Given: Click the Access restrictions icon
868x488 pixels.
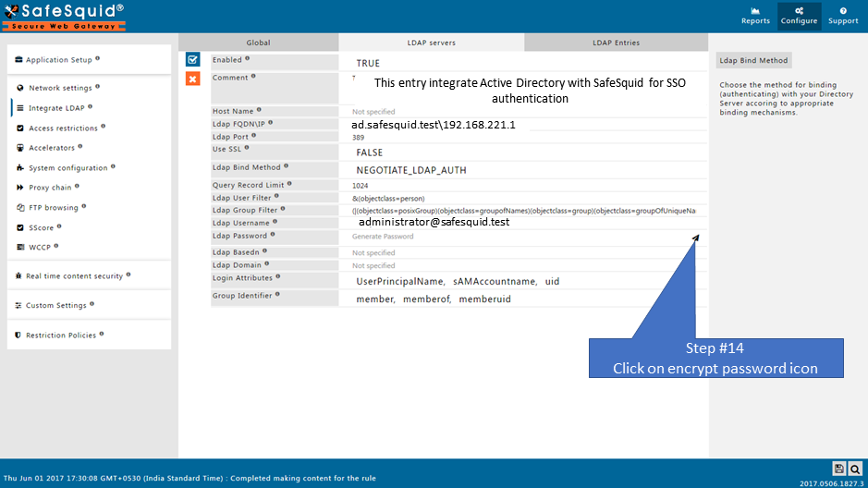Looking at the screenshot, I should click(x=20, y=128).
